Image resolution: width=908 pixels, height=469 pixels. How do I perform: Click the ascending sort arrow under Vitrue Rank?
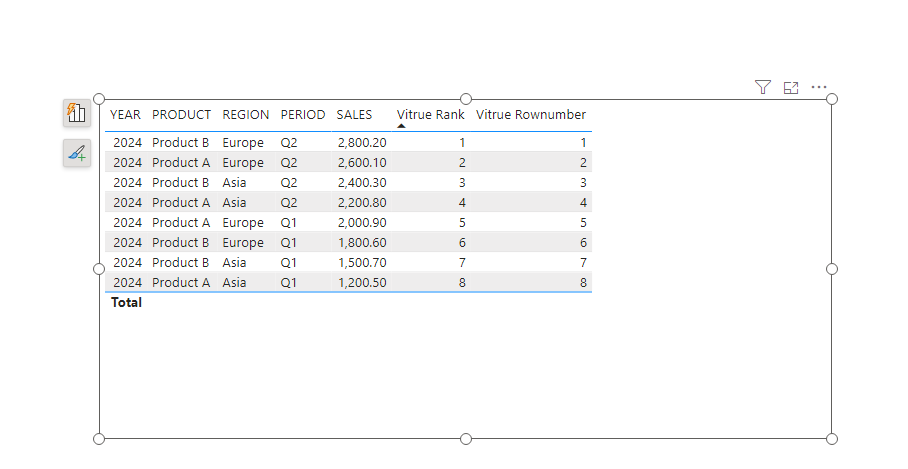[401, 126]
